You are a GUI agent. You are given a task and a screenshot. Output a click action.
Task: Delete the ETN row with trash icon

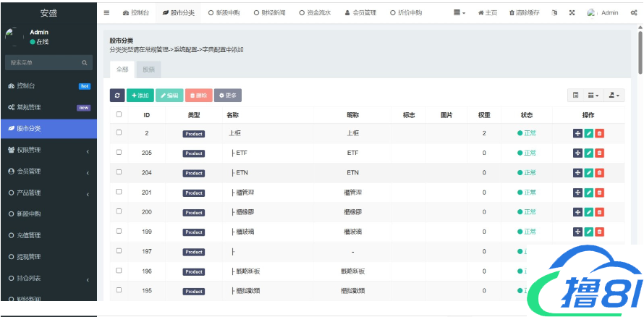[x=599, y=173]
